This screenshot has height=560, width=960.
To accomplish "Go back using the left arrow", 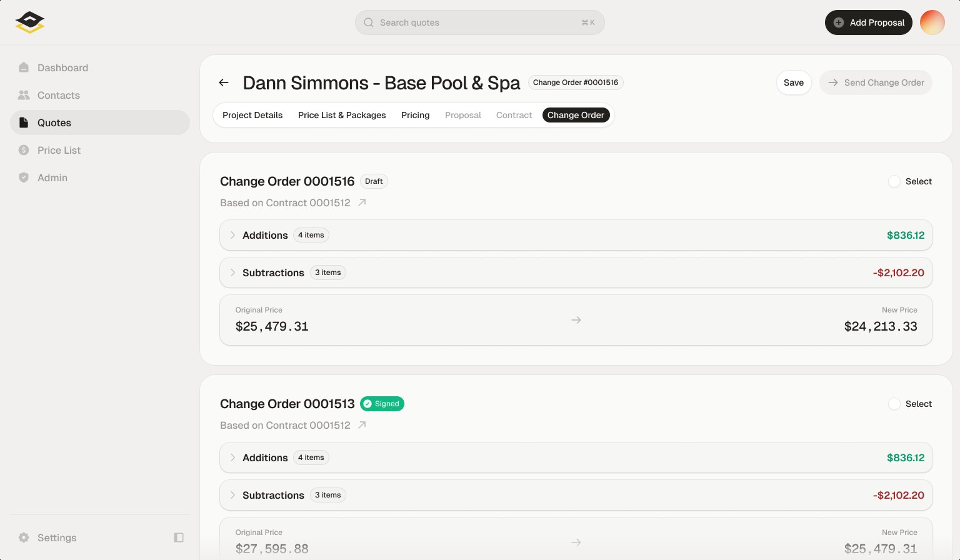I will click(224, 82).
